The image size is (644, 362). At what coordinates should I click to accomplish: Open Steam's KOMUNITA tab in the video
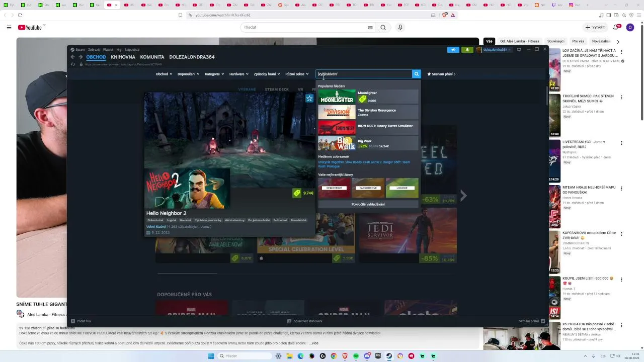pos(152,57)
